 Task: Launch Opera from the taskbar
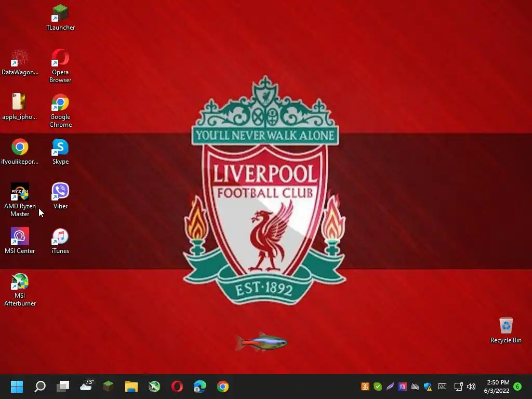pos(177,387)
